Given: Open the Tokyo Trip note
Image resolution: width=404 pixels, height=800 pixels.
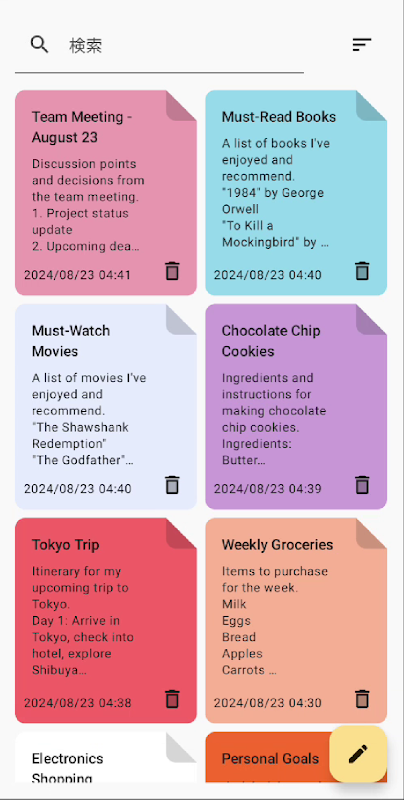Looking at the screenshot, I should (x=106, y=620).
